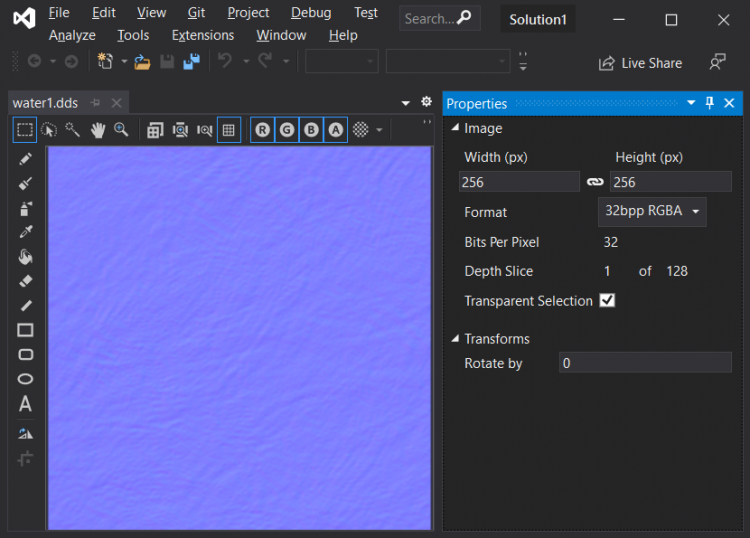Open the Help menu

[x=343, y=35]
